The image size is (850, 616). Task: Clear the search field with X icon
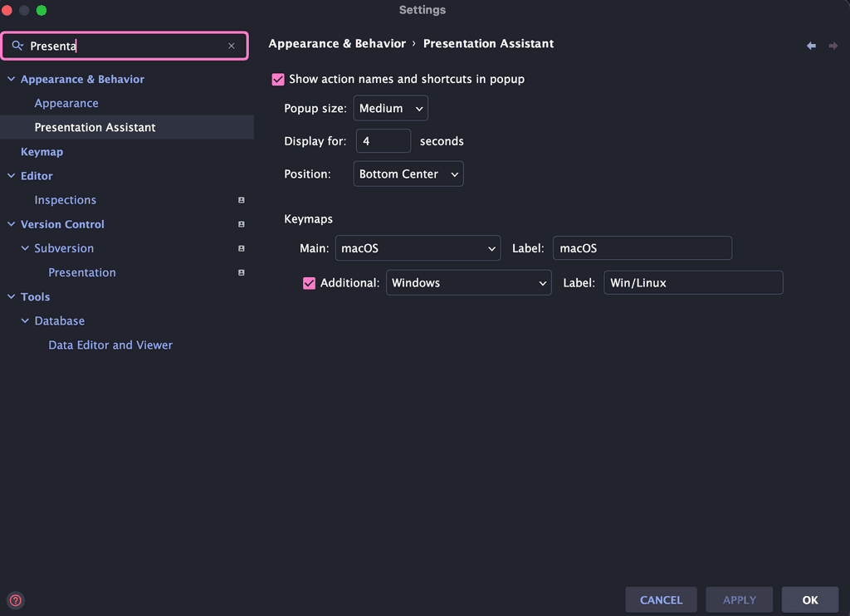(232, 46)
